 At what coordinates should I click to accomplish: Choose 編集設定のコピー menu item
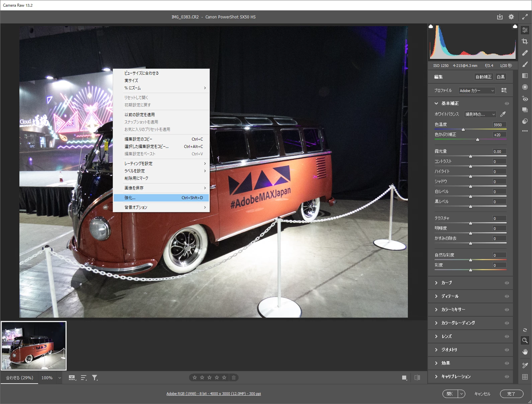[161, 139]
